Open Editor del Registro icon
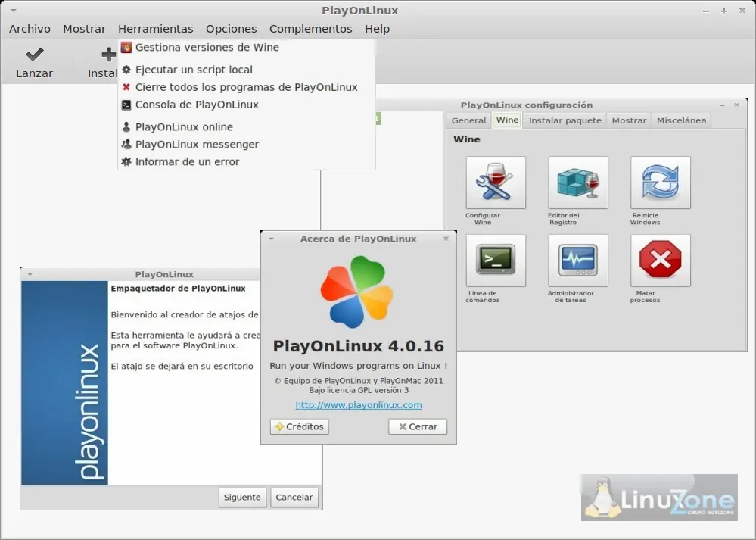The width and height of the screenshot is (756, 540). (578, 183)
